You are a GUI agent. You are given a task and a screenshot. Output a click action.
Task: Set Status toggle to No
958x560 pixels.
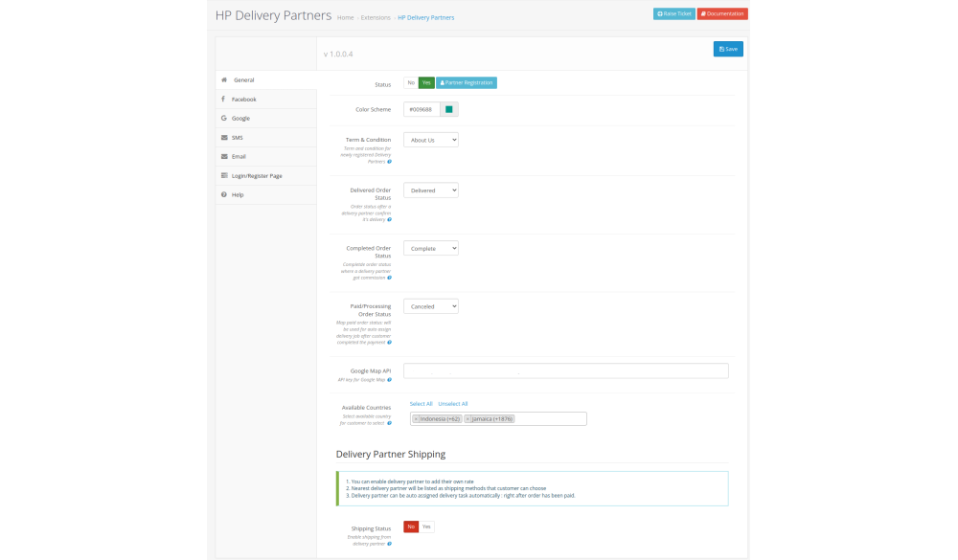point(411,83)
